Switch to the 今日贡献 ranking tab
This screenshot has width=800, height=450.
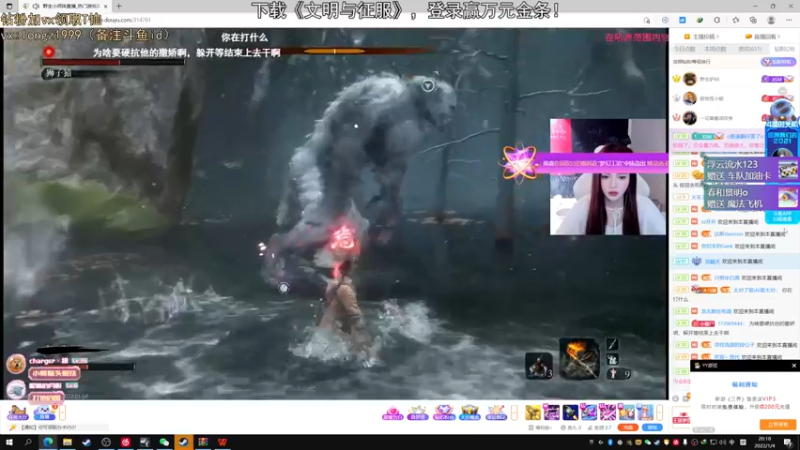click(x=684, y=49)
